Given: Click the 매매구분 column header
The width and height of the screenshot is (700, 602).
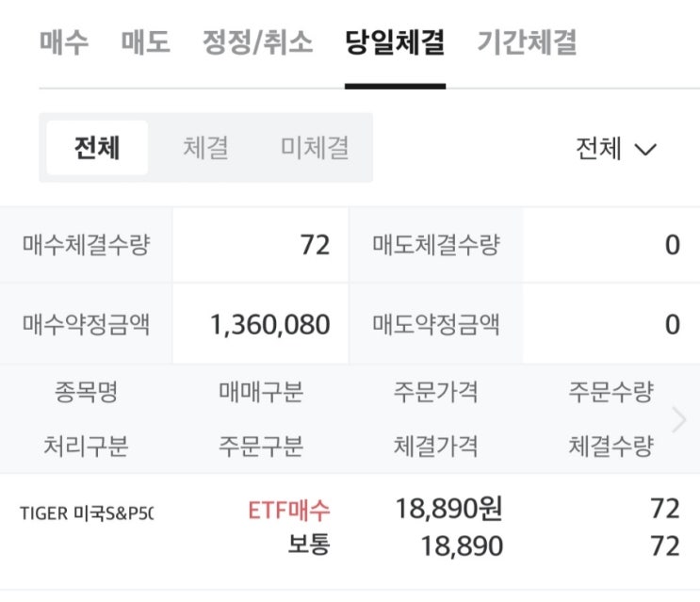Looking at the screenshot, I should (x=261, y=392).
